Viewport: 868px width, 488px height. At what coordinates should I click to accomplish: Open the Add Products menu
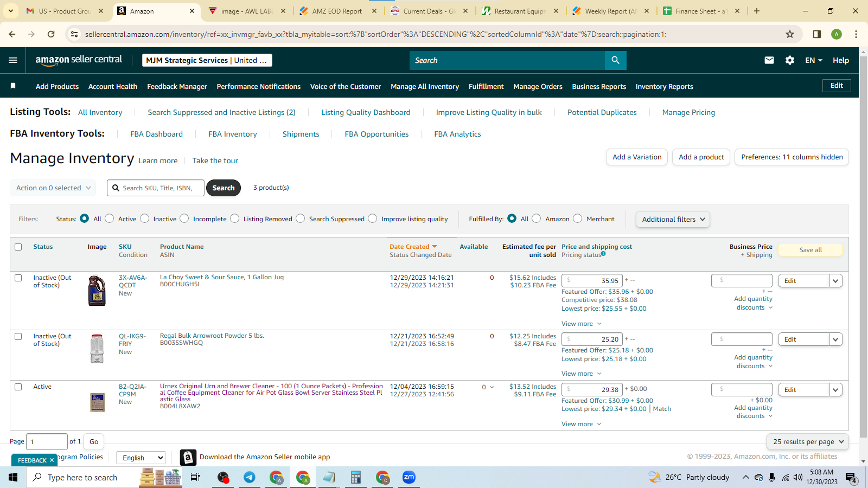click(57, 86)
